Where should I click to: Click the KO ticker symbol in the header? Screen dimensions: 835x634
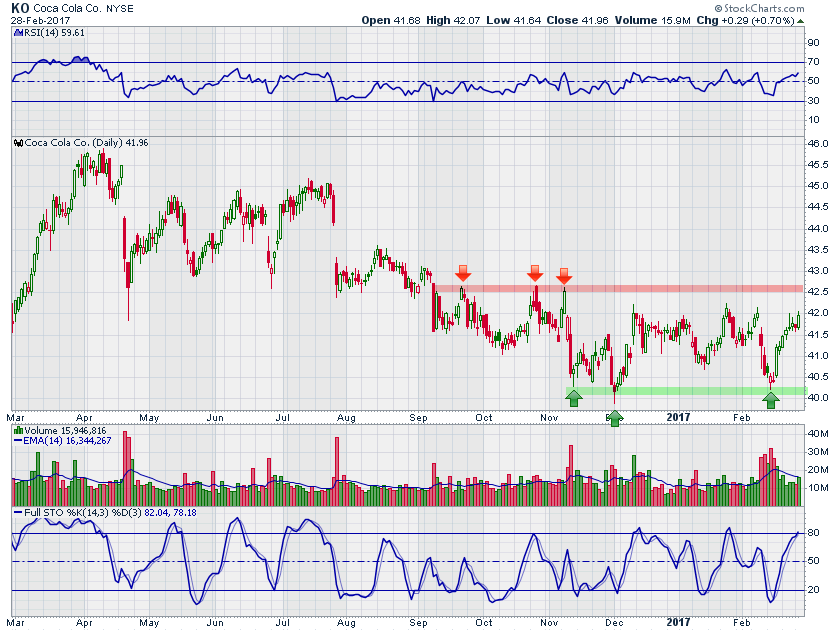20,8
